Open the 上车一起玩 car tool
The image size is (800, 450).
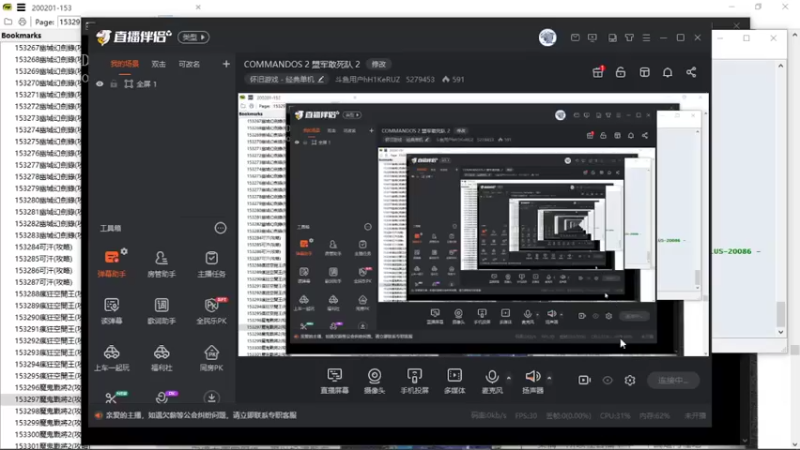pyautogui.click(x=112, y=358)
